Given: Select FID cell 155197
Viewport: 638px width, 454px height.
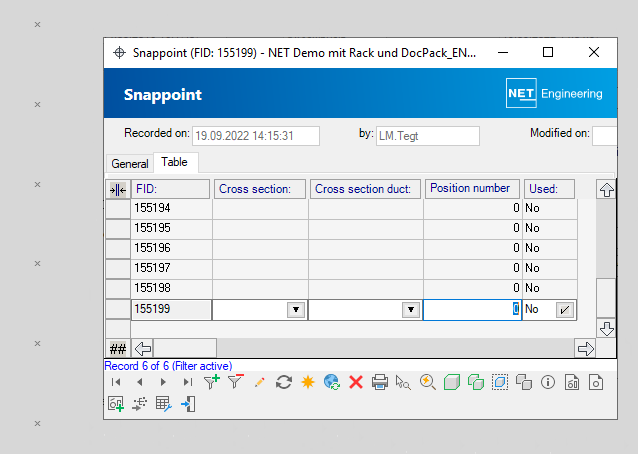Looking at the screenshot, I should click(x=171, y=268).
